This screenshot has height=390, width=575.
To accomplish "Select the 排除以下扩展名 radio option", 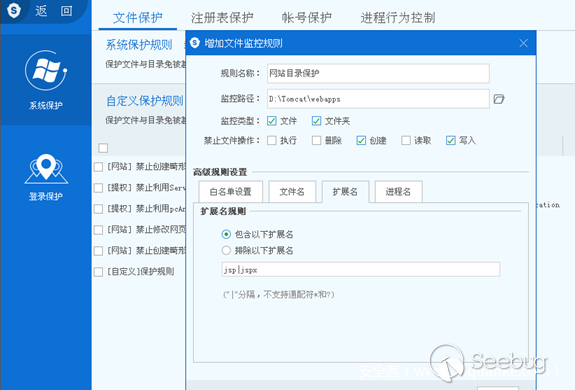I will click(x=226, y=250).
